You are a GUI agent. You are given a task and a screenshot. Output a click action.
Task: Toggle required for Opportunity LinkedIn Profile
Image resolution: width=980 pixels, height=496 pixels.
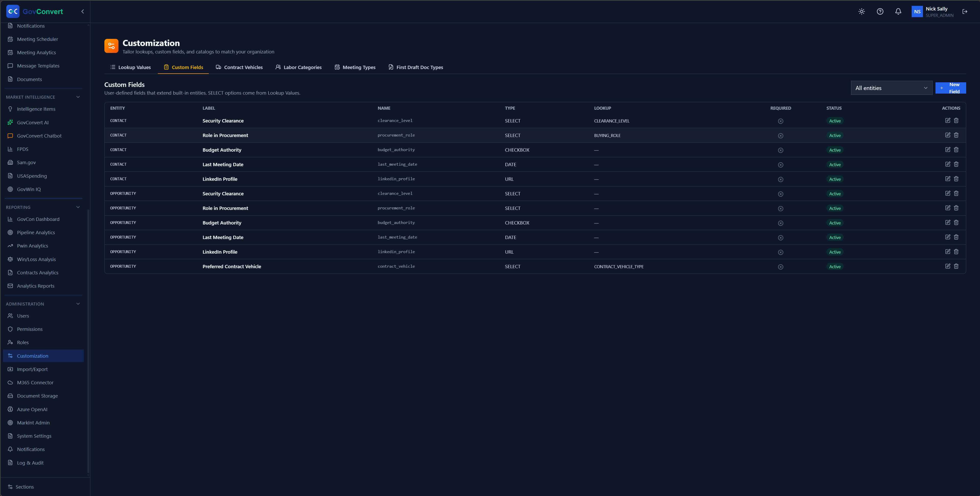tap(781, 252)
